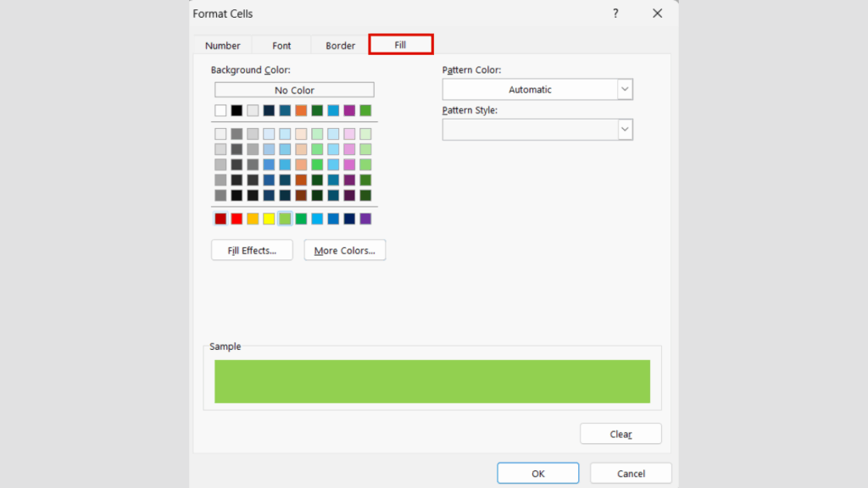Pick the white background color
The height and width of the screenshot is (488, 868).
(220, 110)
